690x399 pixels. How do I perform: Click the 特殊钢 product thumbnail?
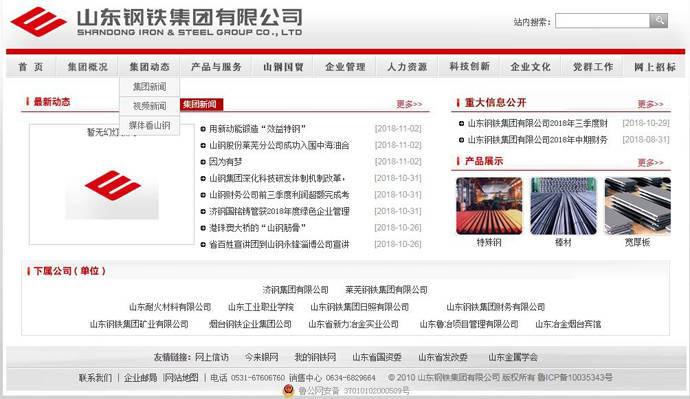tap(489, 206)
